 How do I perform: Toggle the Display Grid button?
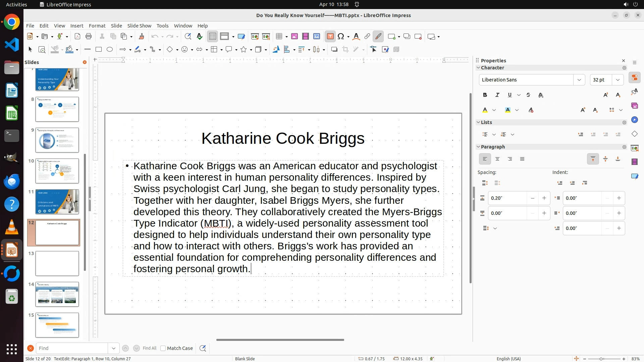[x=213, y=37]
